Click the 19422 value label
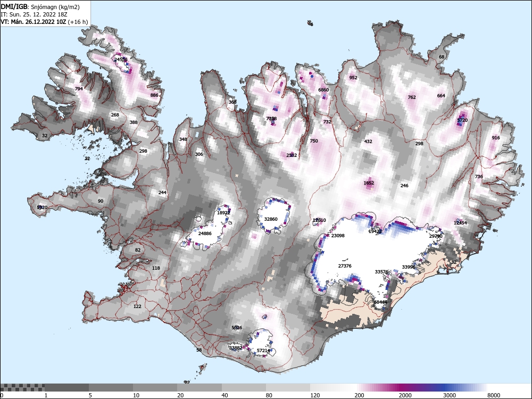The width and height of the screenshot is (532, 399). (x=375, y=231)
